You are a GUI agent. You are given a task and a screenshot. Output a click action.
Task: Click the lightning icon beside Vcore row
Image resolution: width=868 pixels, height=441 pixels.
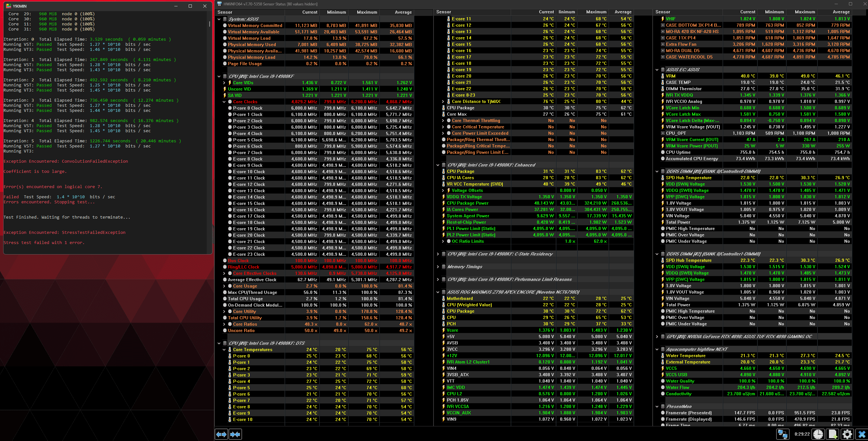pos(443,330)
